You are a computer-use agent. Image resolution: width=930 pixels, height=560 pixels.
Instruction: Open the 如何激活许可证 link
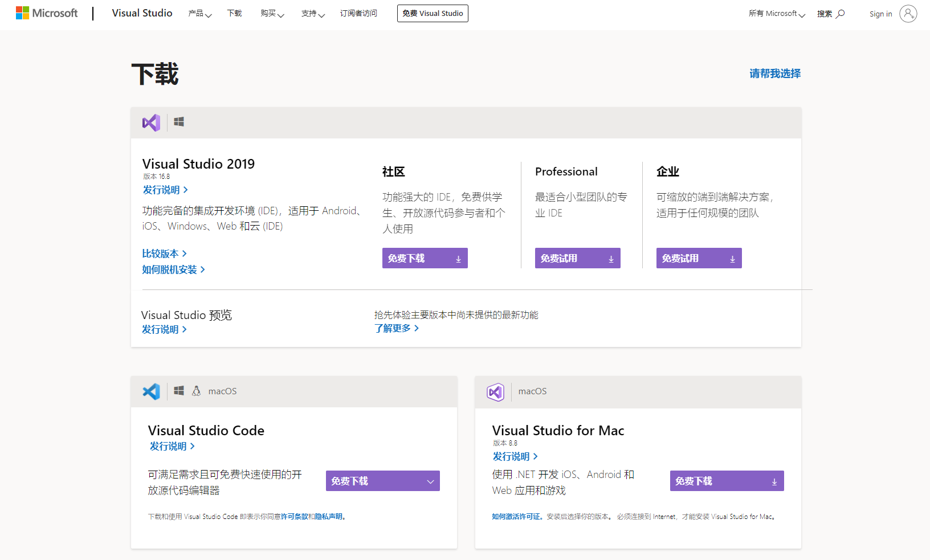point(516,517)
